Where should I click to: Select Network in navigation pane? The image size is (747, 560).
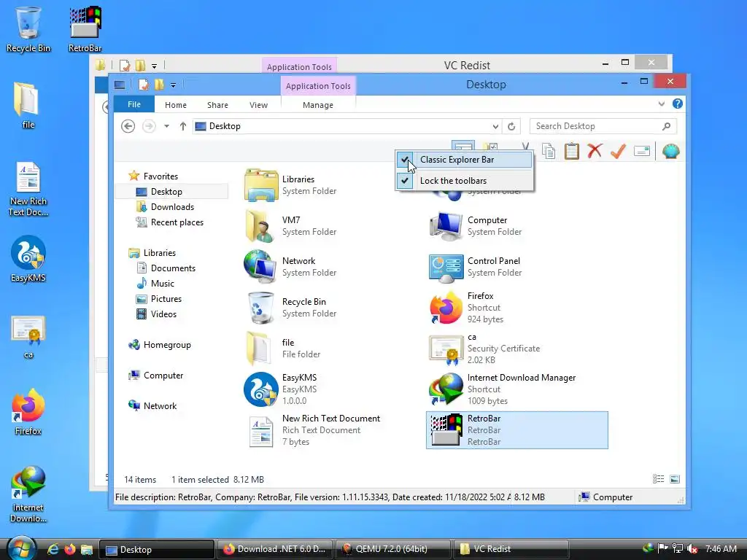[x=160, y=405]
